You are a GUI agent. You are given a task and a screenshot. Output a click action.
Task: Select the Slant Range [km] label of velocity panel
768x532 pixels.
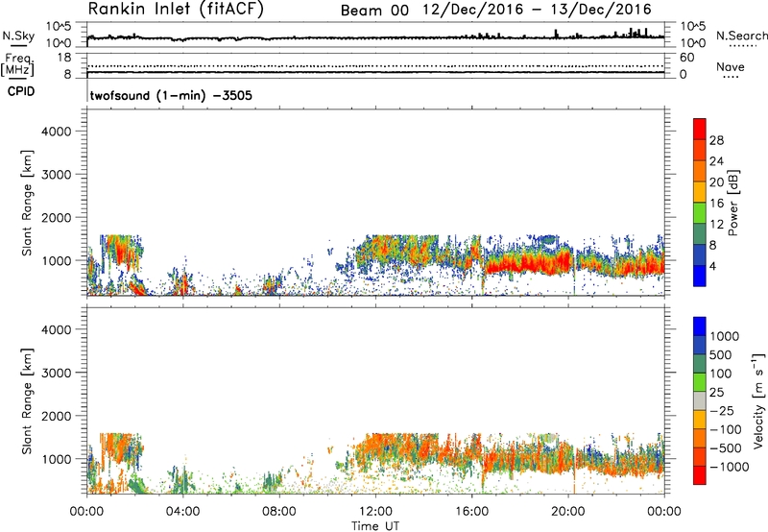pyautogui.click(x=27, y=401)
